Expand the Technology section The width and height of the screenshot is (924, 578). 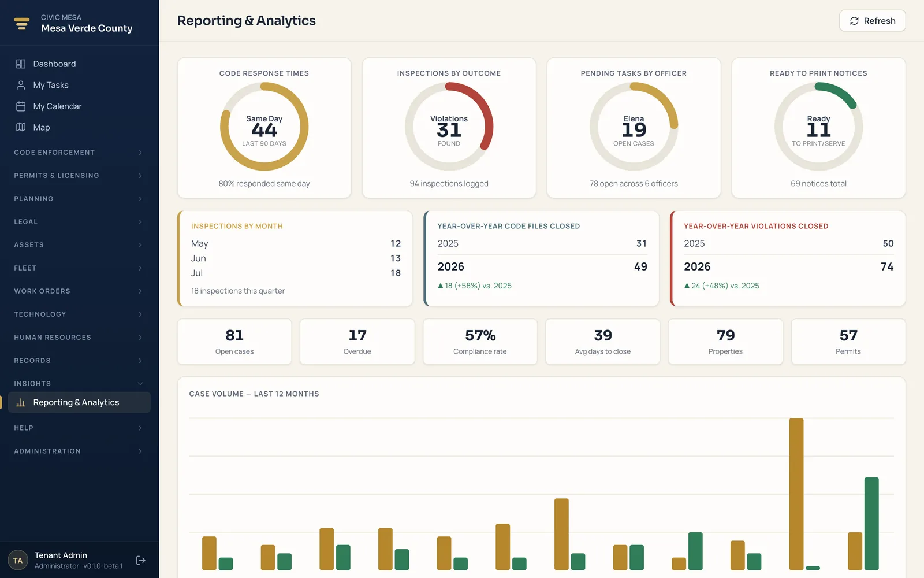(x=79, y=314)
